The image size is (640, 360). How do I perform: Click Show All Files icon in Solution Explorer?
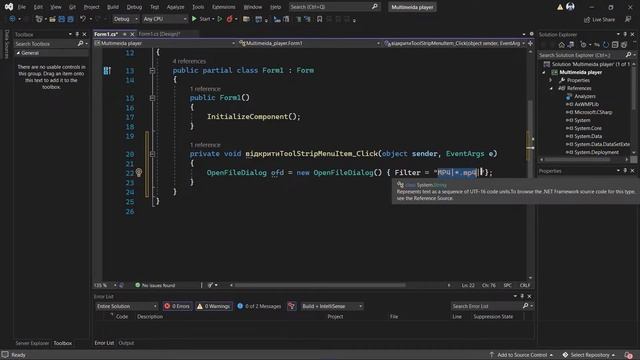[624, 45]
